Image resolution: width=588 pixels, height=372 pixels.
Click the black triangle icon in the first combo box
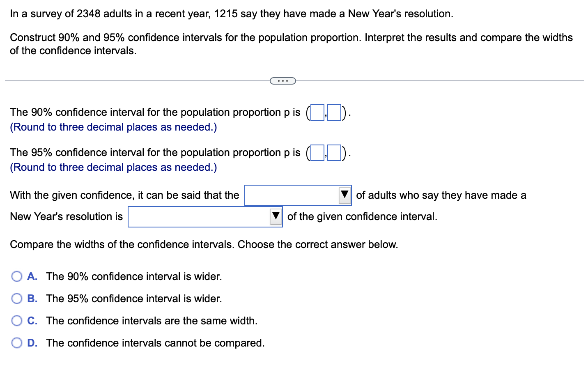pos(344,195)
